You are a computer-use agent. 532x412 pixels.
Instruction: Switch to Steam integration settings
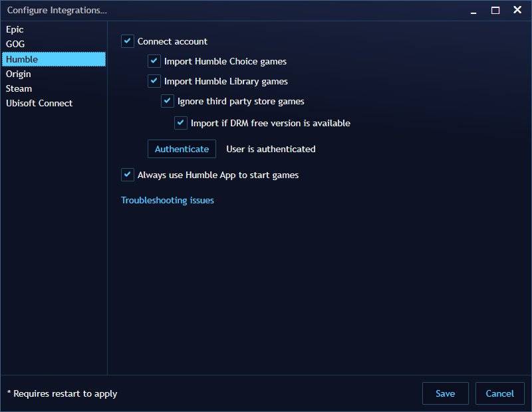[x=19, y=88]
